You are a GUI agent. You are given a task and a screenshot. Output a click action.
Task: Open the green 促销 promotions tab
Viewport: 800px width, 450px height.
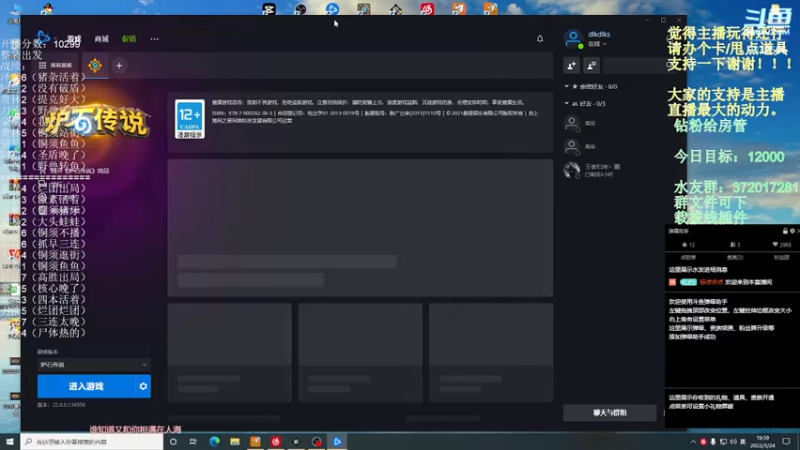coord(129,39)
